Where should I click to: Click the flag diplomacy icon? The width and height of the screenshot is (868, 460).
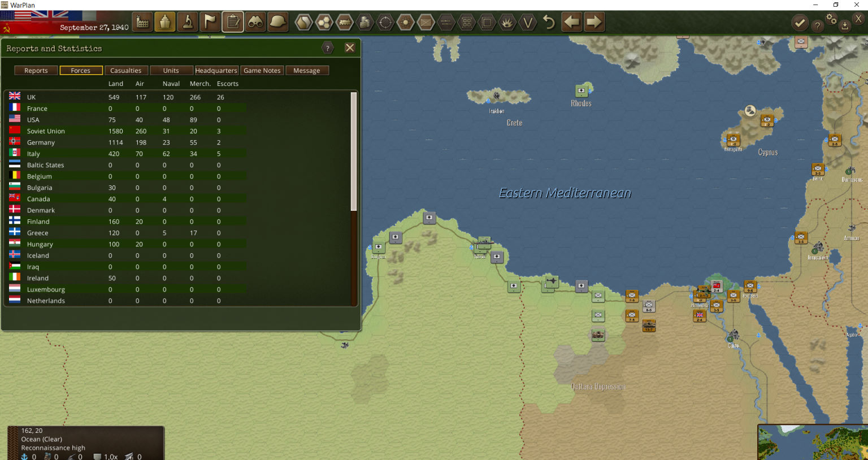(x=210, y=23)
